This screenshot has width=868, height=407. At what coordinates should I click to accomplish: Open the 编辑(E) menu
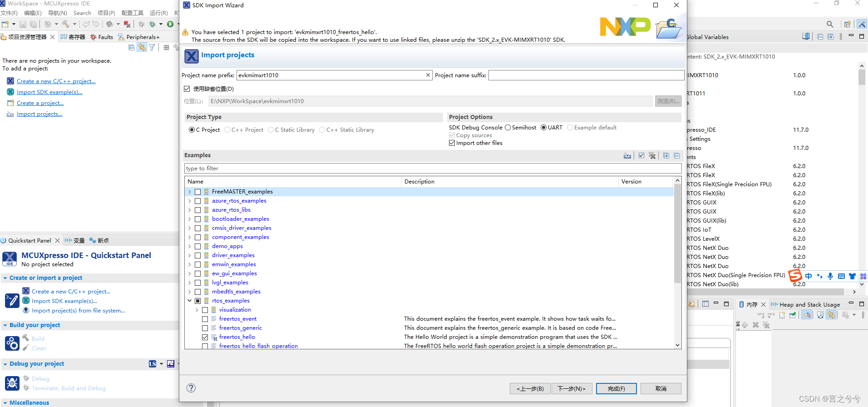point(33,13)
